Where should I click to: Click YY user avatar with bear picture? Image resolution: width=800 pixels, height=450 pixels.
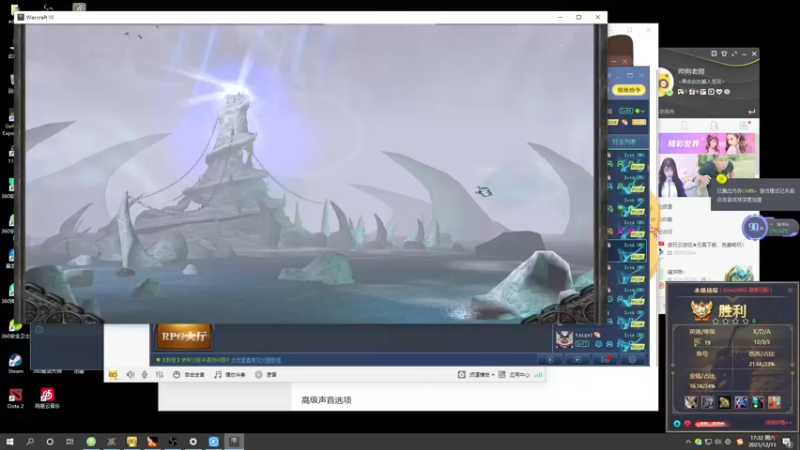pyautogui.click(x=664, y=83)
